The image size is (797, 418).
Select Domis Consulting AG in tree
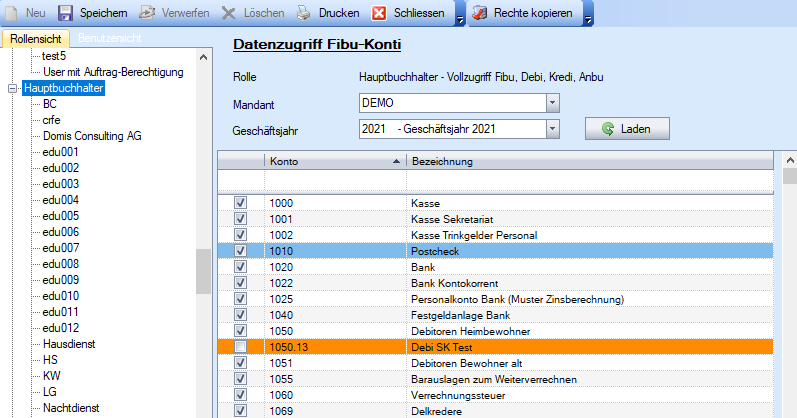click(x=92, y=136)
